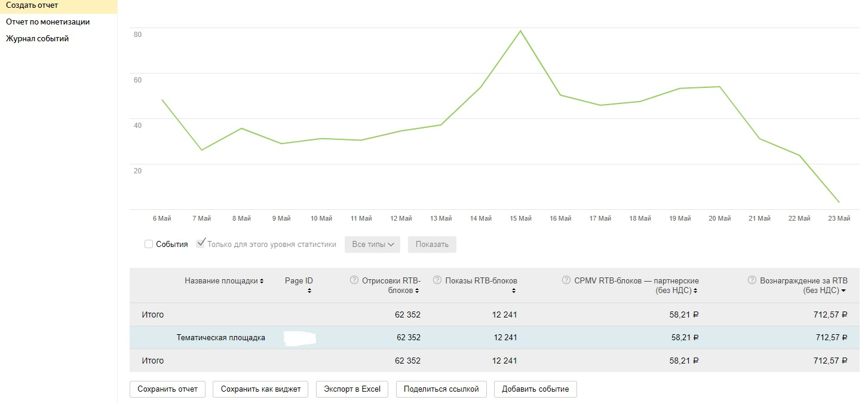The width and height of the screenshot is (868, 403).
Task: Click help icon beside Показы RTB-блоков
Action: (x=437, y=280)
